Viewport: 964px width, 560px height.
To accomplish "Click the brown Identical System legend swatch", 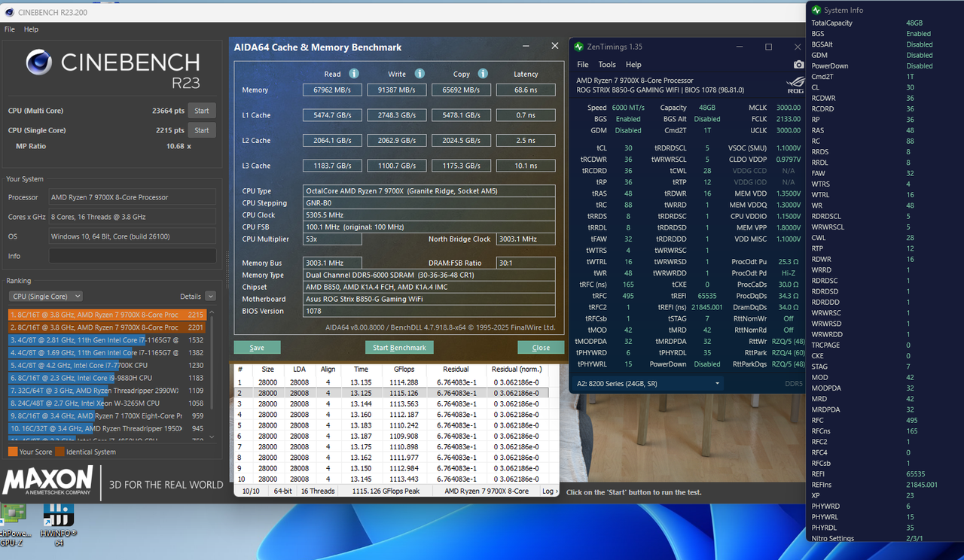I will [x=59, y=452].
